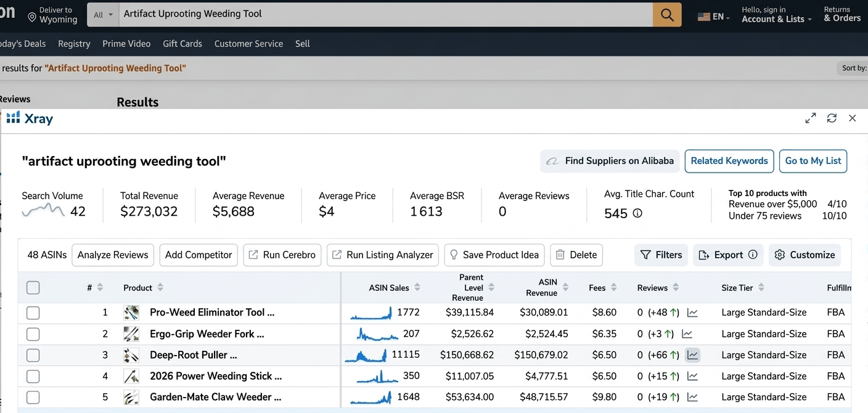868x413 pixels.
Task: Refresh the Xray results
Action: (x=832, y=118)
